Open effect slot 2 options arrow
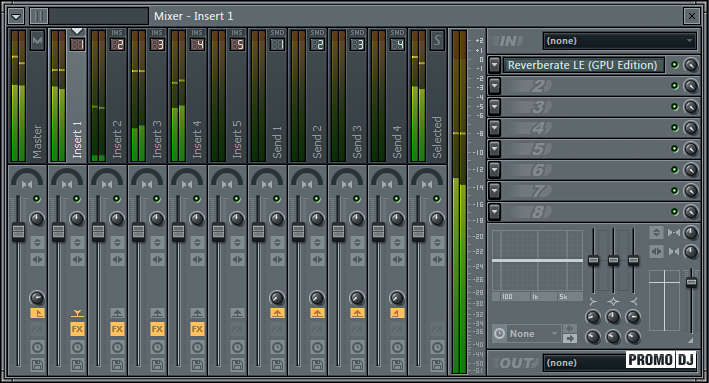 (495, 86)
